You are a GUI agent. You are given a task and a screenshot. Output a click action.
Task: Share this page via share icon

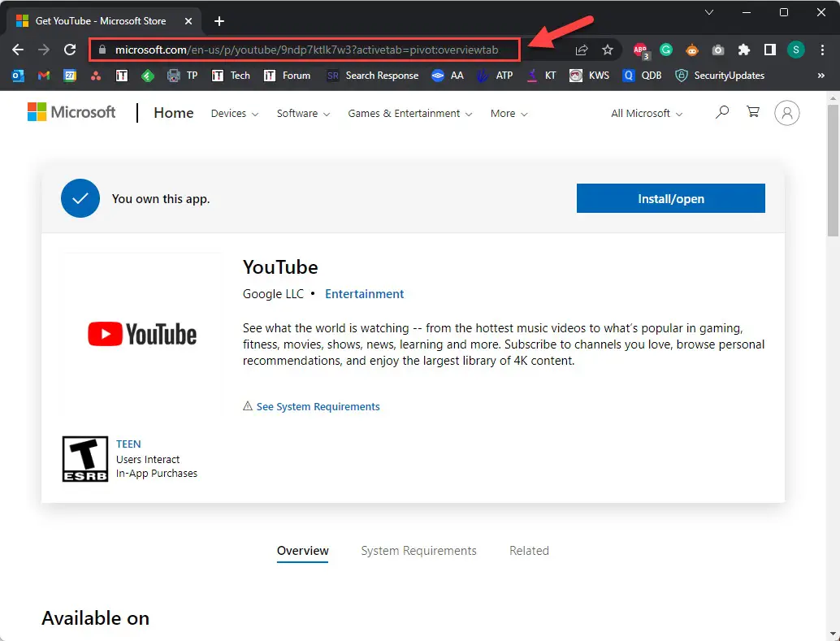coord(581,50)
